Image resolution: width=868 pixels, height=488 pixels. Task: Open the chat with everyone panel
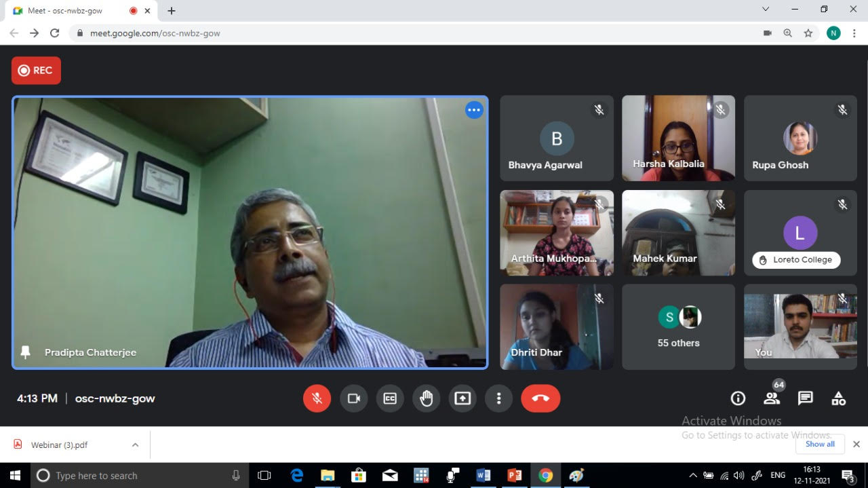tap(805, 398)
